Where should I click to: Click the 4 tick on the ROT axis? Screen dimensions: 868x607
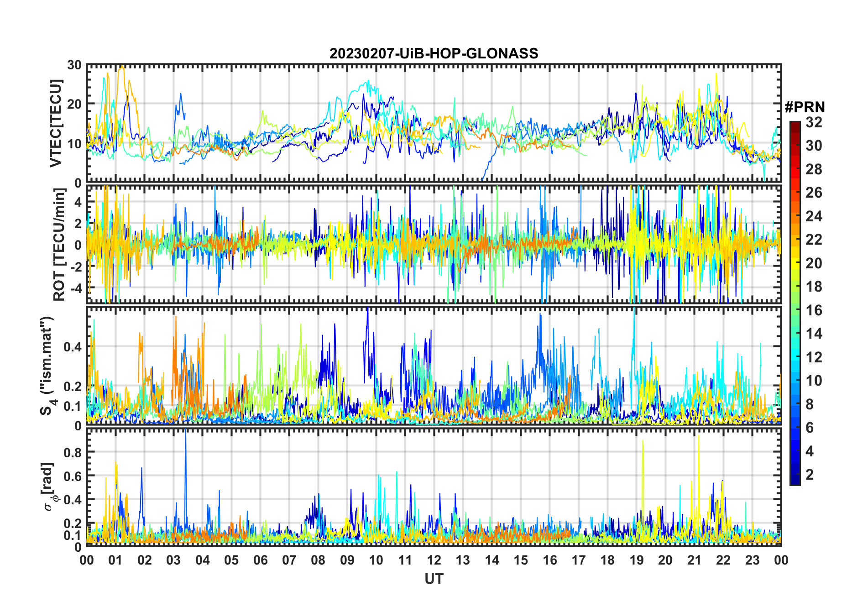point(78,201)
